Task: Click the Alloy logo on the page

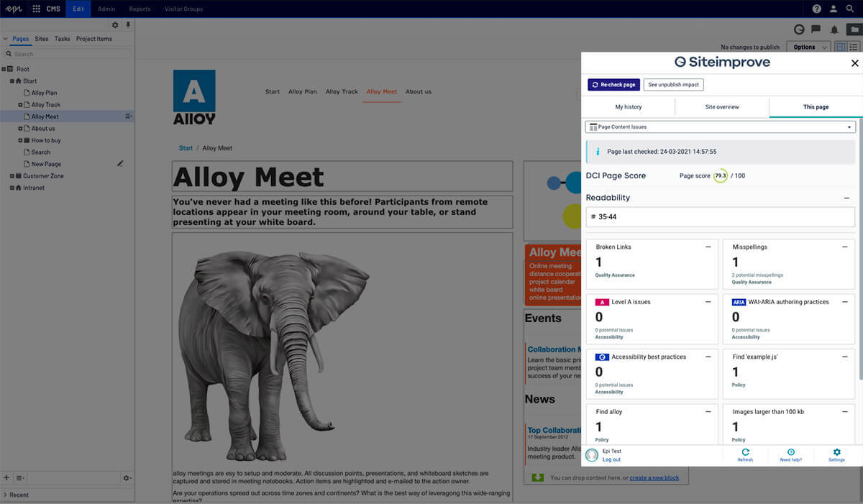Action: (x=194, y=97)
